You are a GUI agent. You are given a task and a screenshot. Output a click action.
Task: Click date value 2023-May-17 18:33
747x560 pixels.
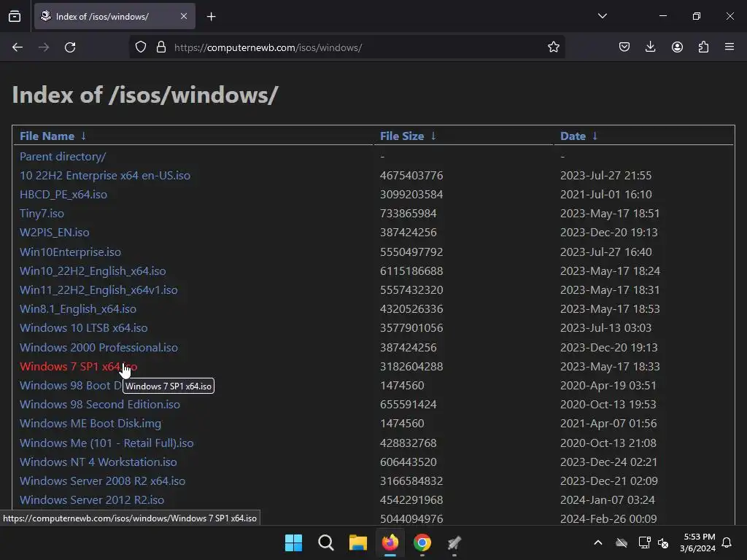(610, 367)
